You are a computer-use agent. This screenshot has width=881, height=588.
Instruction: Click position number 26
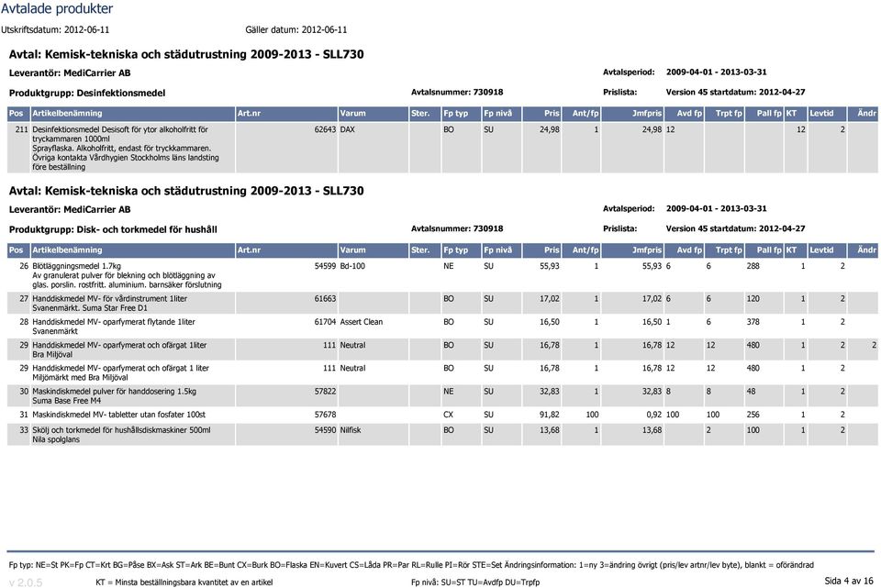[24, 266]
